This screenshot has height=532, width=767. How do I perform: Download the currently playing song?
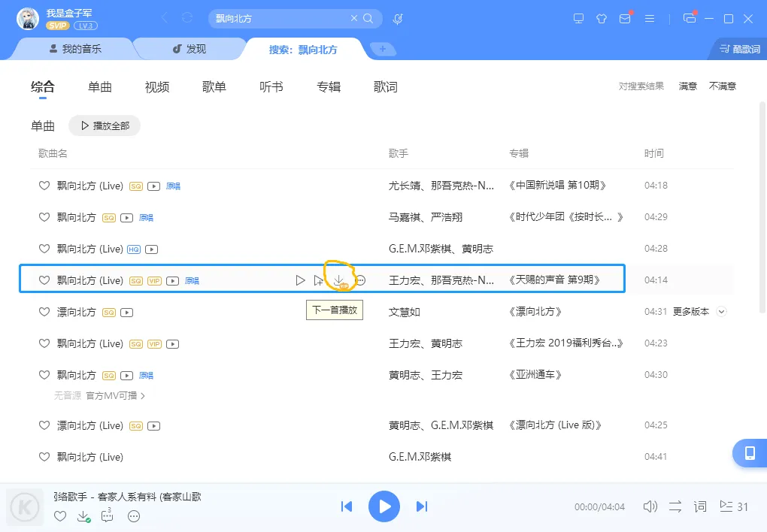83,516
